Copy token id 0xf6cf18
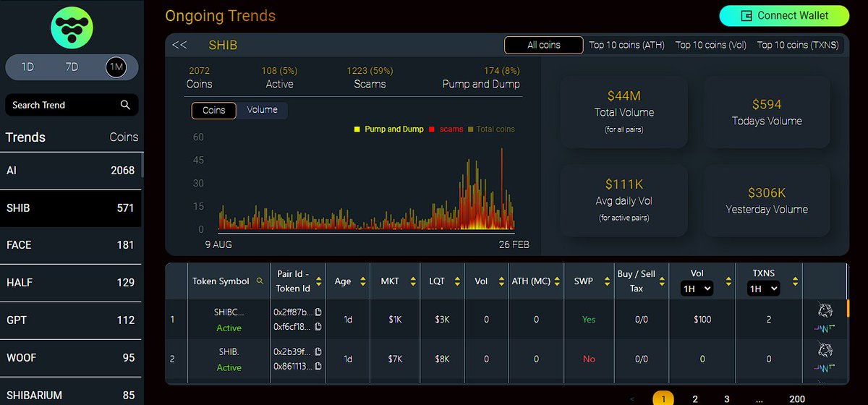 tap(318, 327)
